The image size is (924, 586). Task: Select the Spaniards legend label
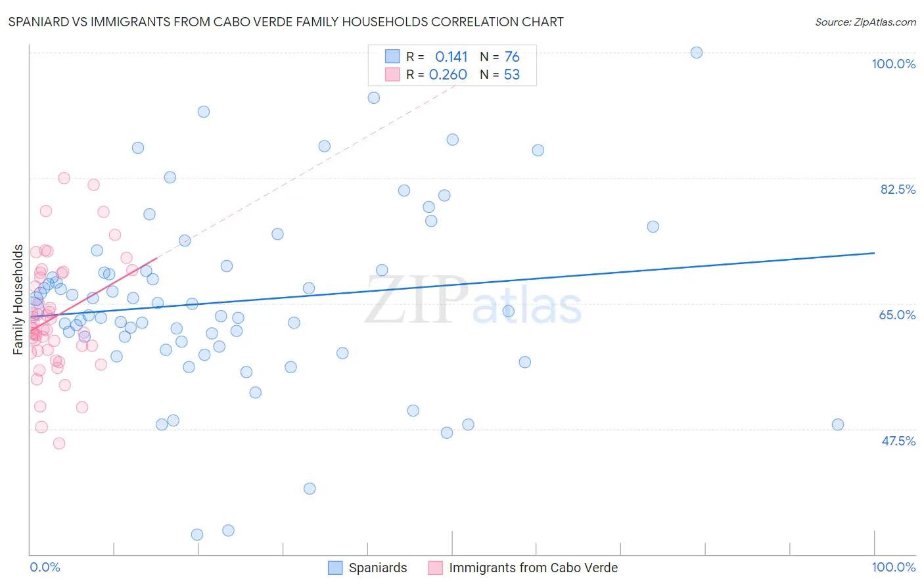click(378, 568)
